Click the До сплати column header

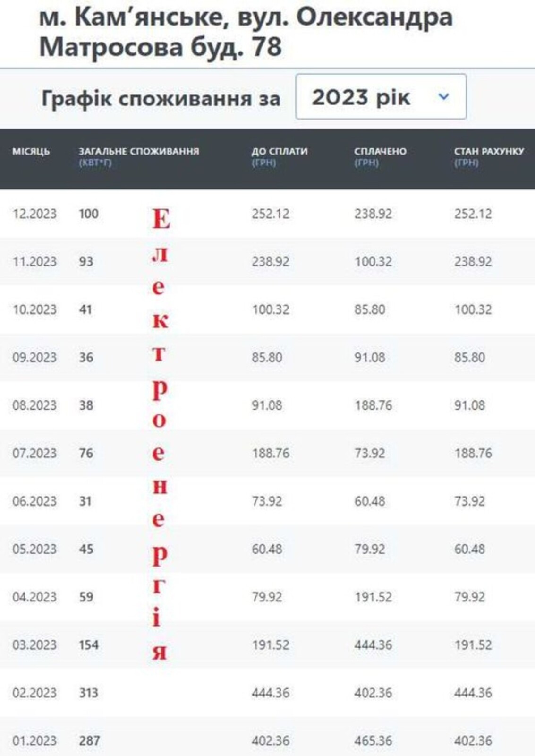tap(279, 151)
